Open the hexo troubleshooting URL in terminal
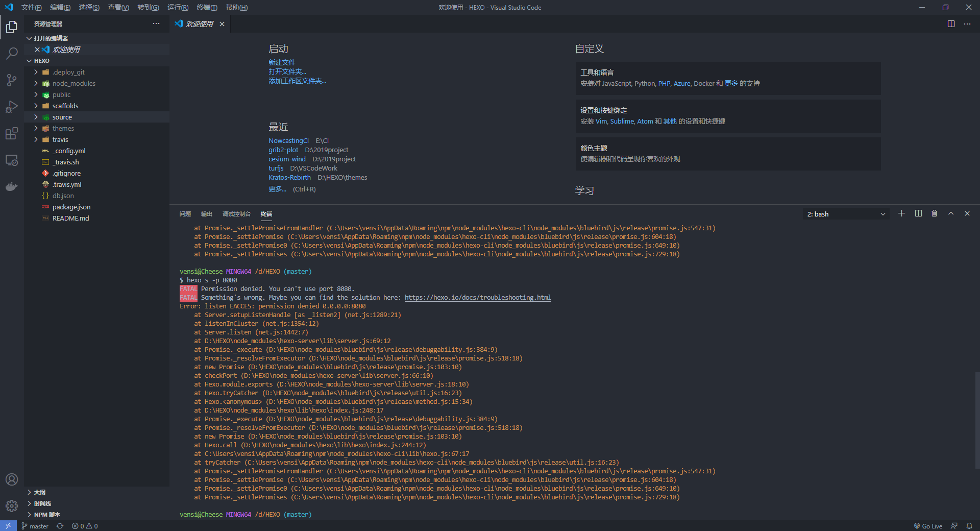Screen dimensions: 980x531 [x=478, y=297]
